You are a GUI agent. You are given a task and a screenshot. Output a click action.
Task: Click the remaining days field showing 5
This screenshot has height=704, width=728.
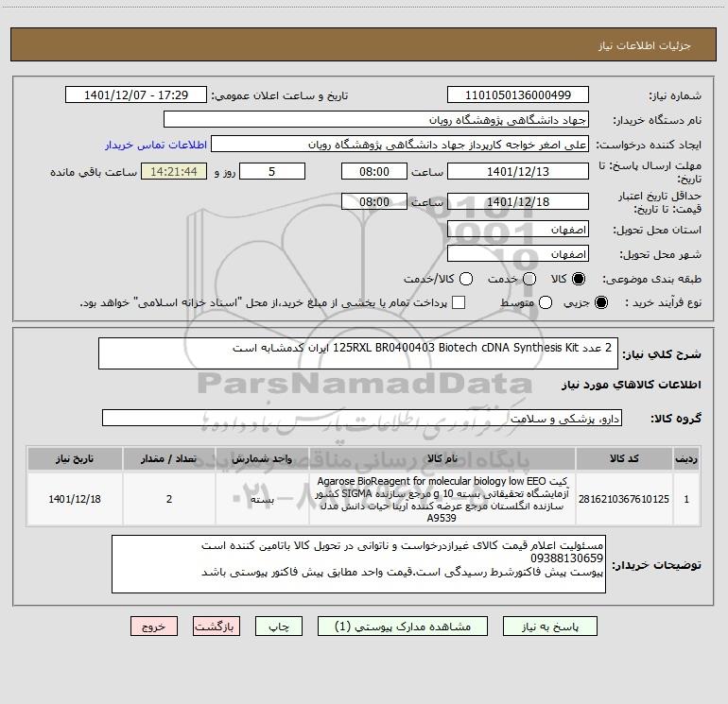(x=272, y=172)
